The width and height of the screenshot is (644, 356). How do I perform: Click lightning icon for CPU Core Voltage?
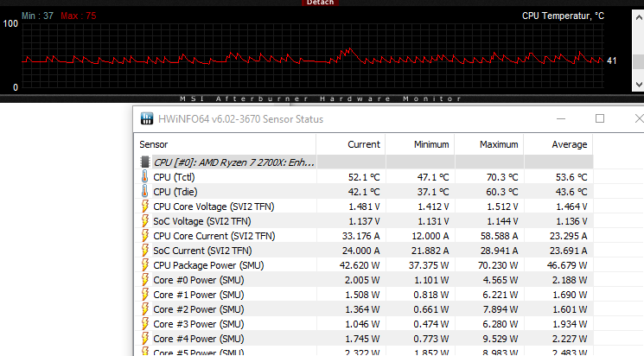144,207
